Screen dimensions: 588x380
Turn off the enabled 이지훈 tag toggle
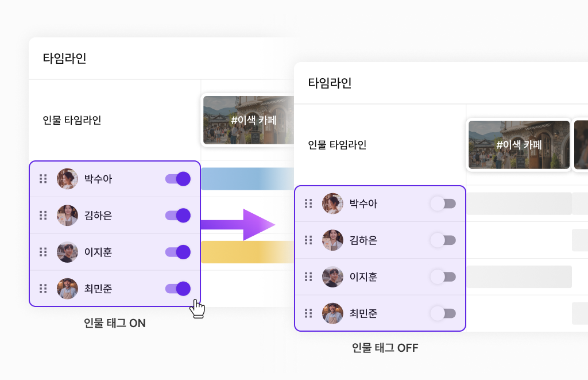(178, 252)
